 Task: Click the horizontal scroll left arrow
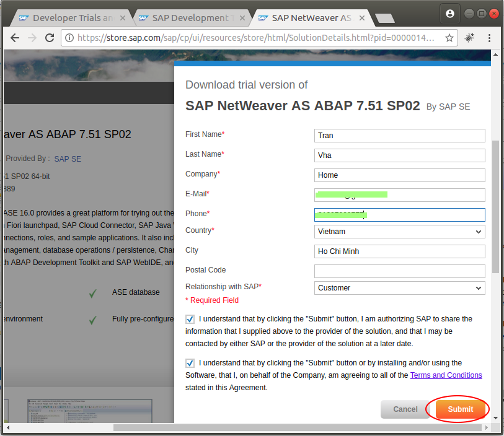point(7,428)
